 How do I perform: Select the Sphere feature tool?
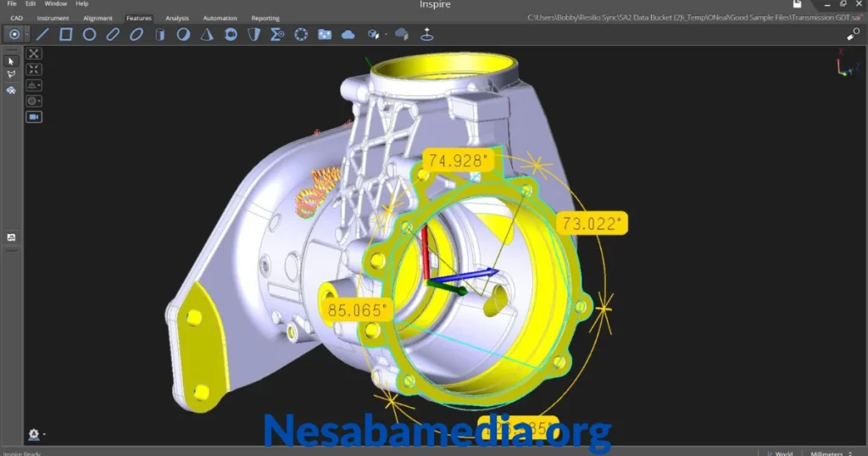click(183, 34)
